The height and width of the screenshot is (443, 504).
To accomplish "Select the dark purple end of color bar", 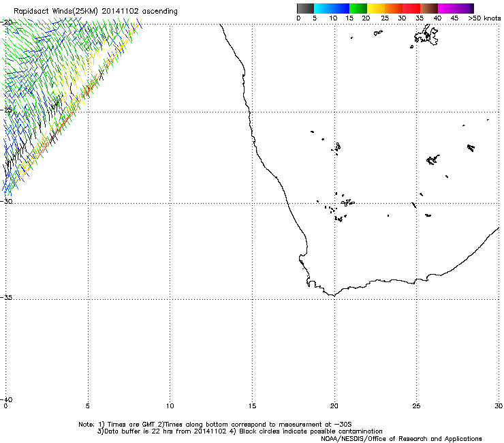I will point(471,8).
